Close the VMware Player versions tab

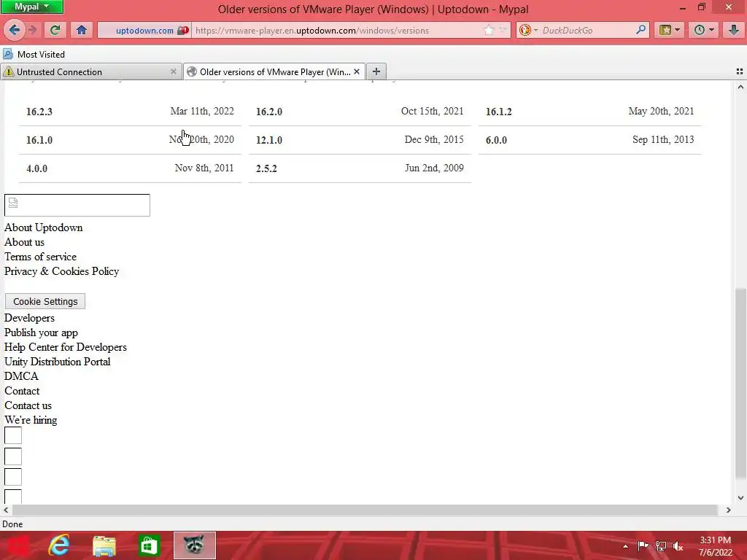pos(356,71)
